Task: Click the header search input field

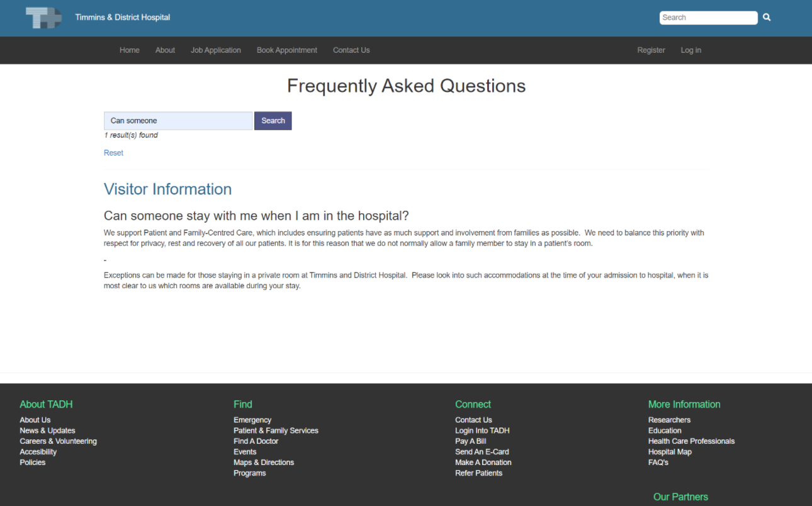Action: [x=708, y=18]
